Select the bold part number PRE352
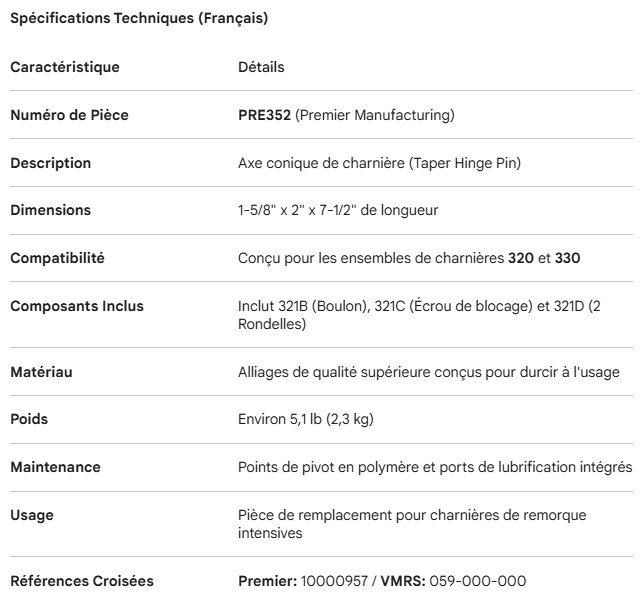The image size is (642, 598). coord(264,115)
